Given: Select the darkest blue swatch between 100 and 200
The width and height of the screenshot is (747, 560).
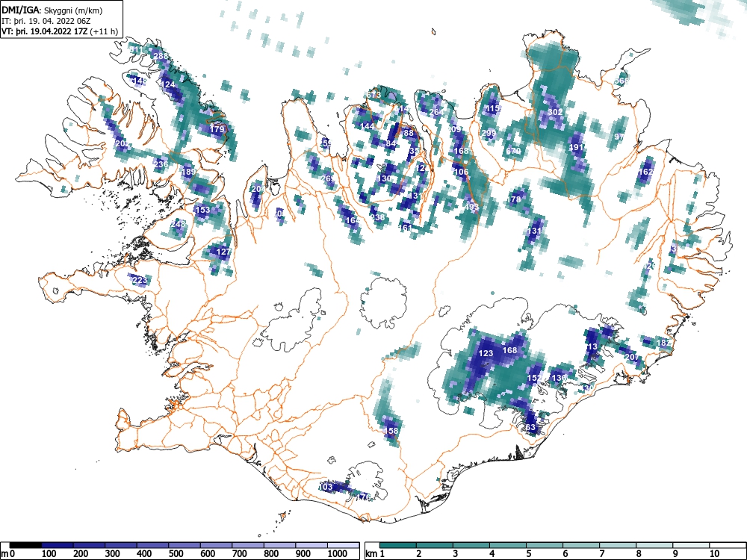Looking at the screenshot, I should point(58,545).
